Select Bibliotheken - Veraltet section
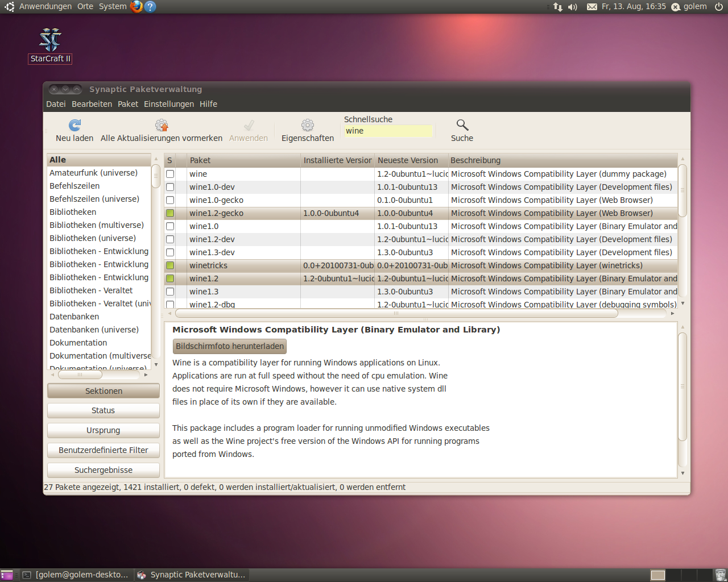728x582 pixels. (99, 290)
